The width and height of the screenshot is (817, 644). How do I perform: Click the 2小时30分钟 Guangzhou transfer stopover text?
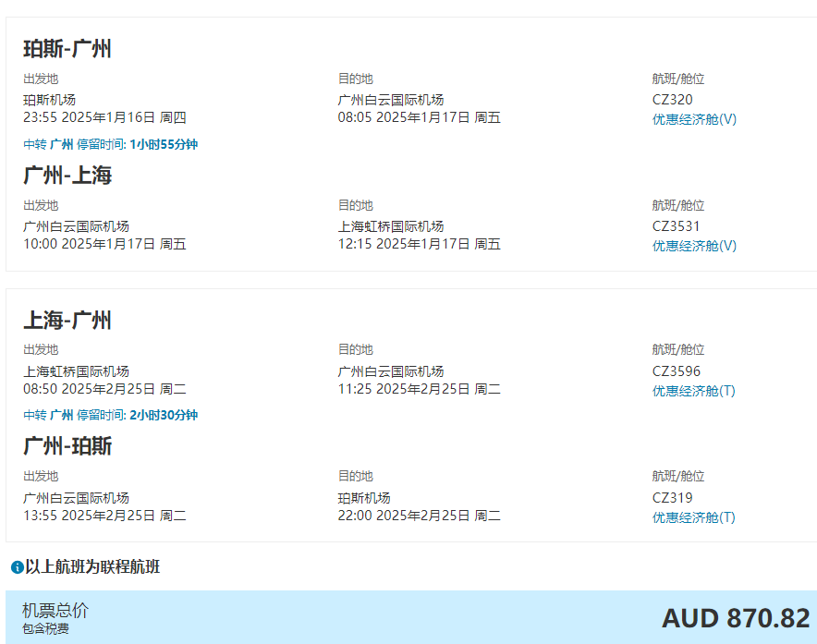click(x=164, y=416)
